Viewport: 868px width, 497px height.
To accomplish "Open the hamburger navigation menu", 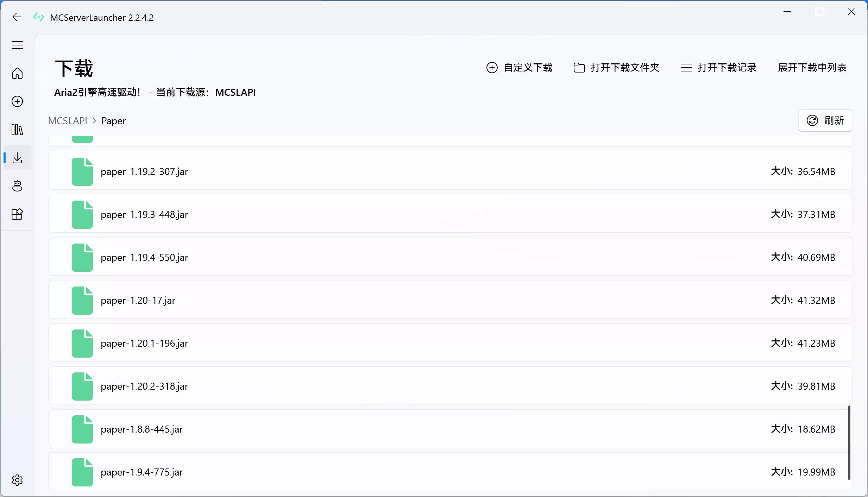I will coord(17,45).
